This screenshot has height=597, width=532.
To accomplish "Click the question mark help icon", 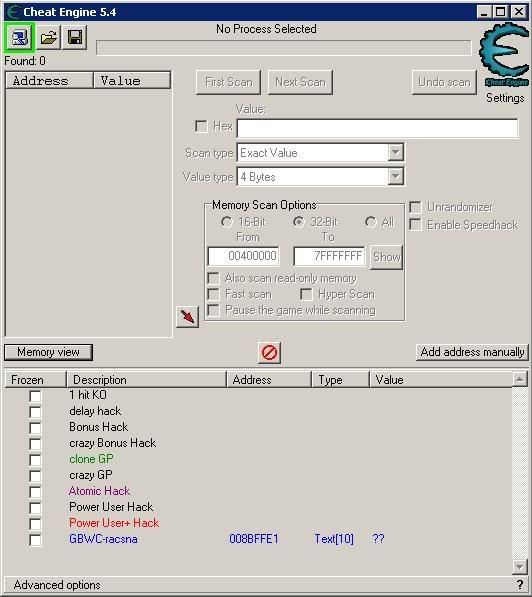I will (520, 584).
